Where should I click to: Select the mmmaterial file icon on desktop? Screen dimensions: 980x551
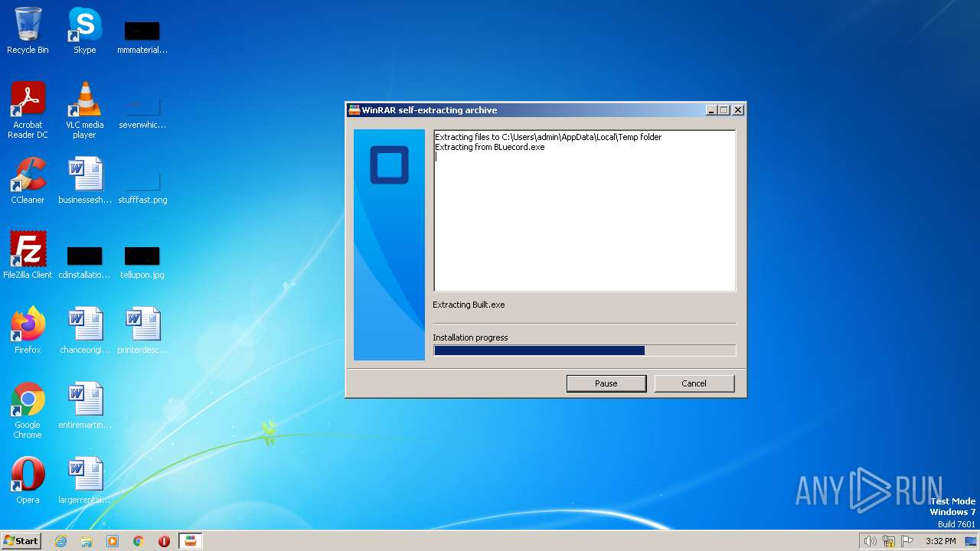click(142, 37)
